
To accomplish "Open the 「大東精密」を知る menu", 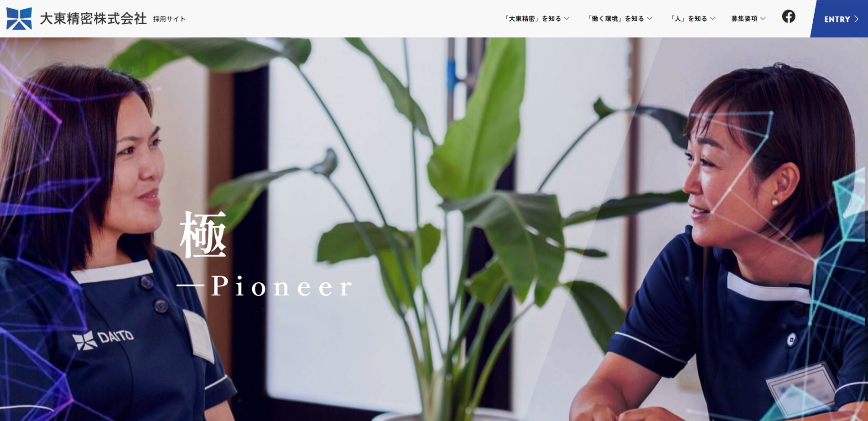I will [533, 19].
